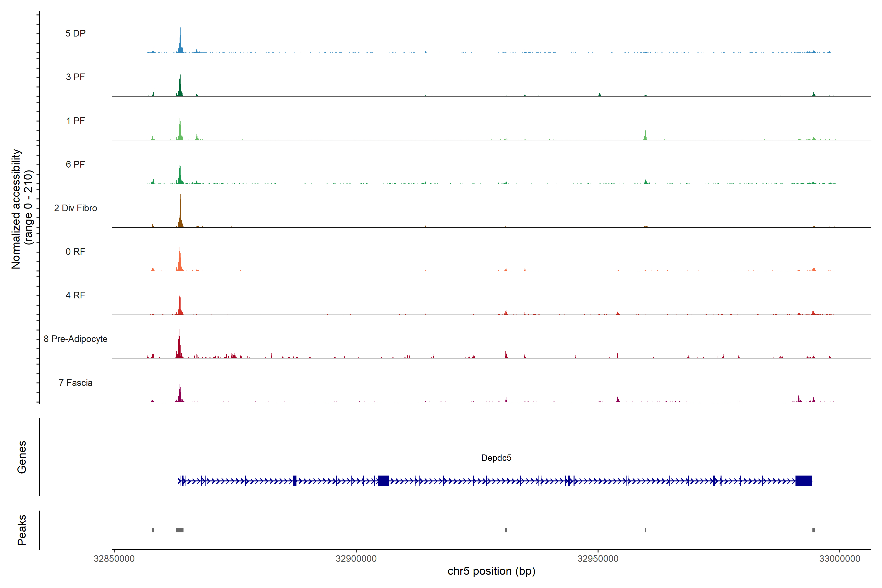Click the 0 RF track label
The height and width of the screenshot is (588, 882).
pos(75,252)
